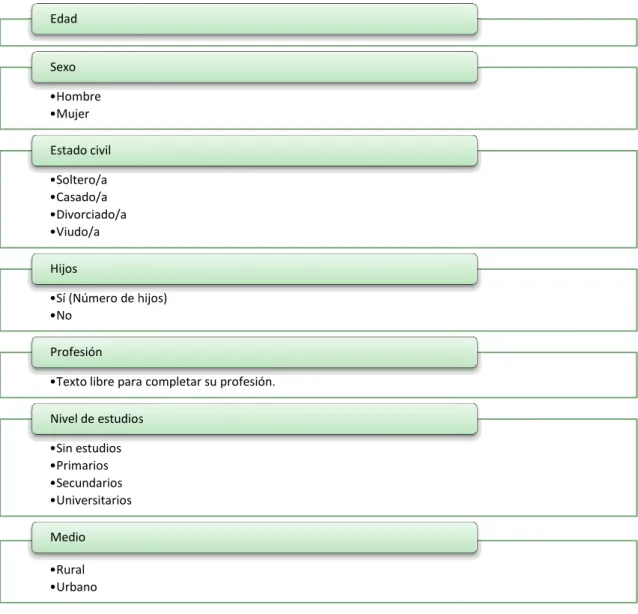
Task: Choose the Mujer option
Action: pos(70,114)
